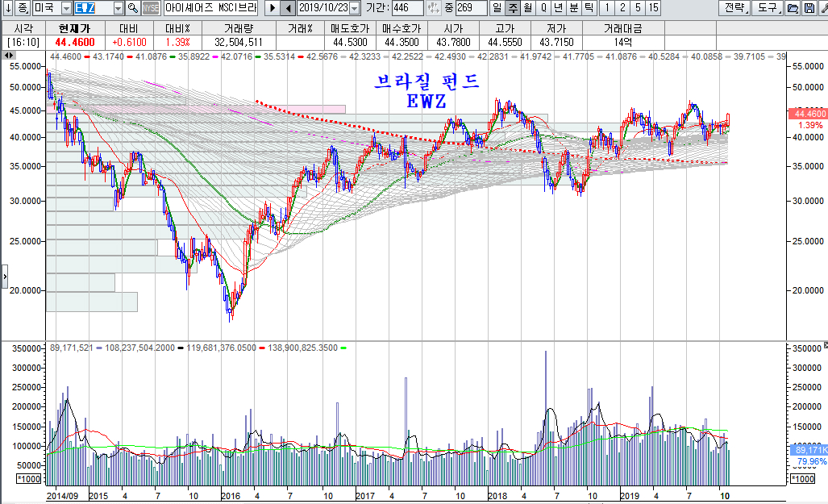The image size is (828, 504).
Task: Switch chart to 월 (monthly) period
Action: pos(527,8)
